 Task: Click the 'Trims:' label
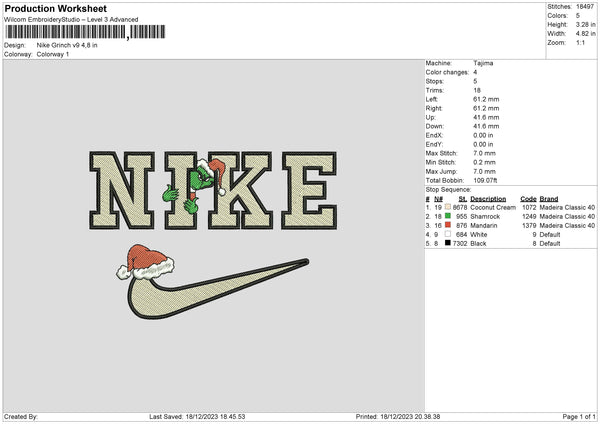click(435, 90)
